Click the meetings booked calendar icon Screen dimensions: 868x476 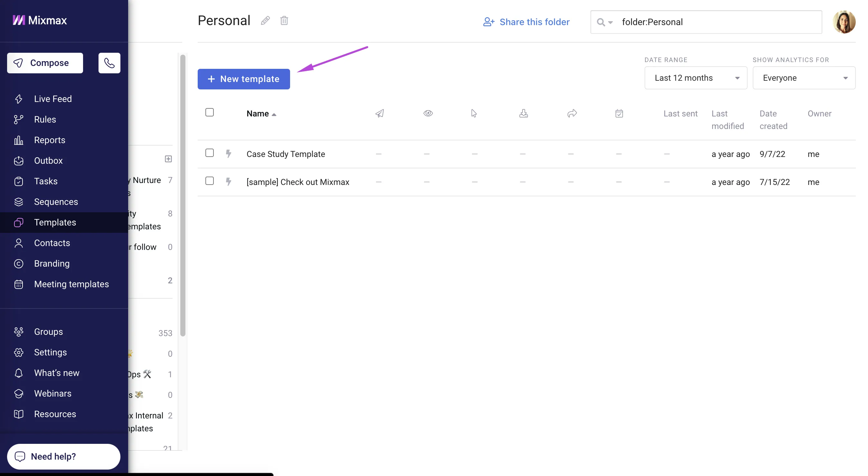[619, 114]
